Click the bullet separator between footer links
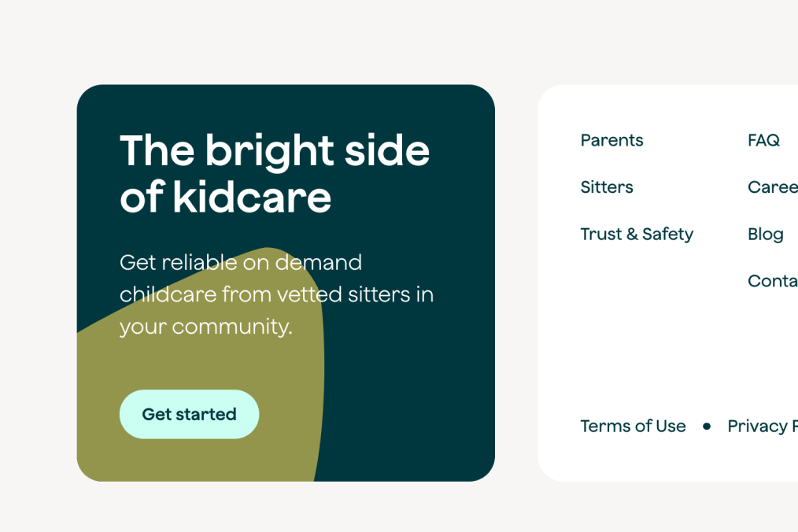 point(706,426)
